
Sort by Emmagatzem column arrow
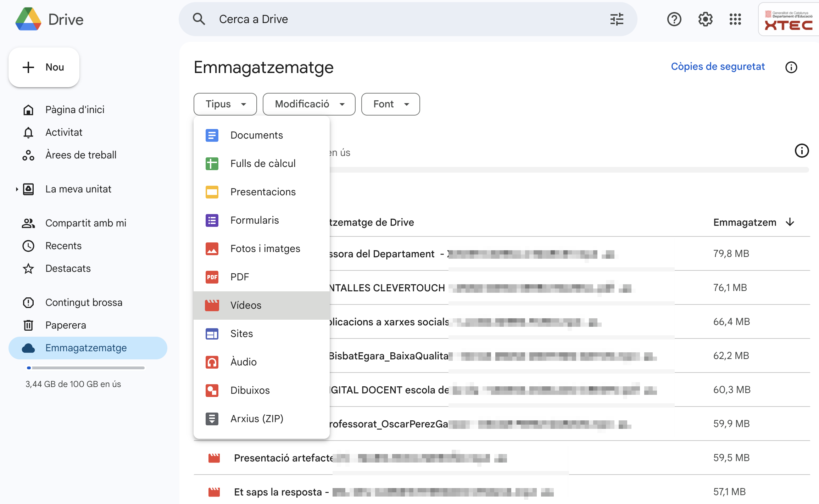pos(790,222)
